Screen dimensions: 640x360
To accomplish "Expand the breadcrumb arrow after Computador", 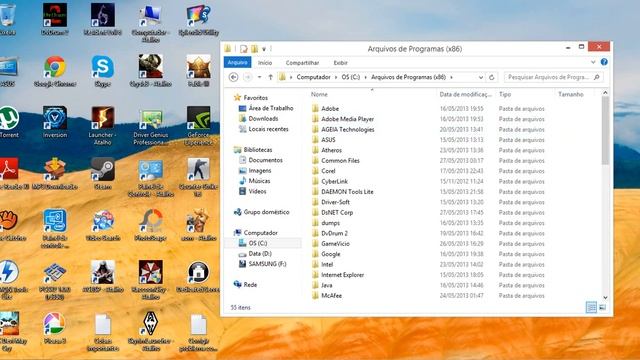I will [336, 77].
